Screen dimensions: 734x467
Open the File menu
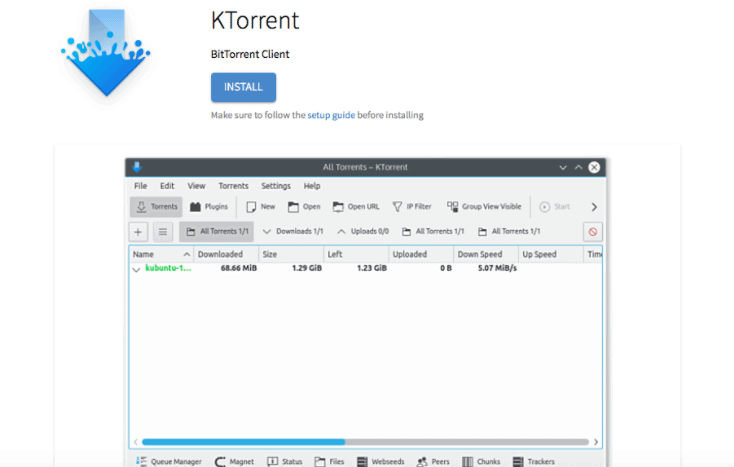pos(140,186)
